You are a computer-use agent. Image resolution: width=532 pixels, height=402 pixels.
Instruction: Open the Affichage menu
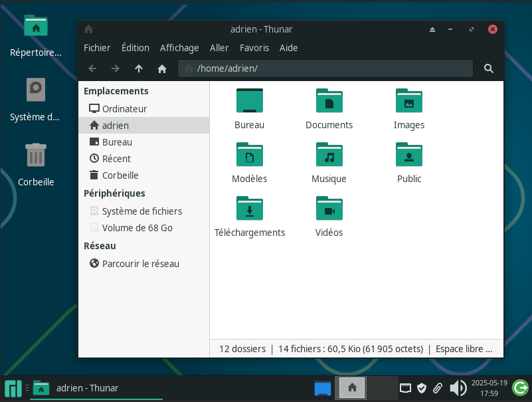pos(179,48)
